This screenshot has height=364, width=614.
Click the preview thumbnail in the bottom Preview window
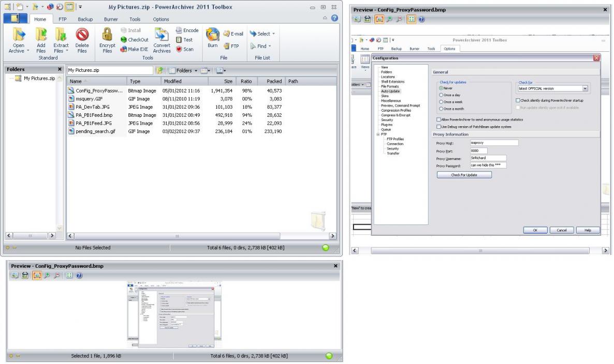coord(174,314)
